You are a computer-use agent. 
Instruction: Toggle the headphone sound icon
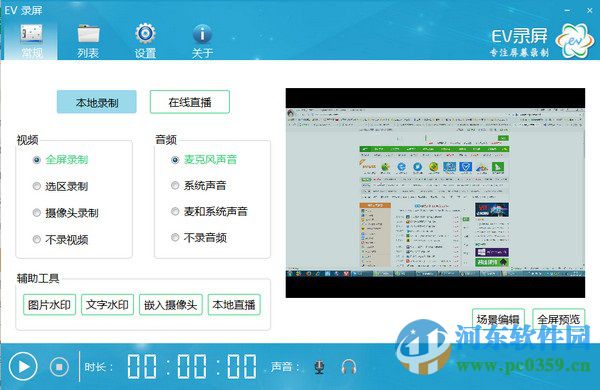click(x=349, y=367)
